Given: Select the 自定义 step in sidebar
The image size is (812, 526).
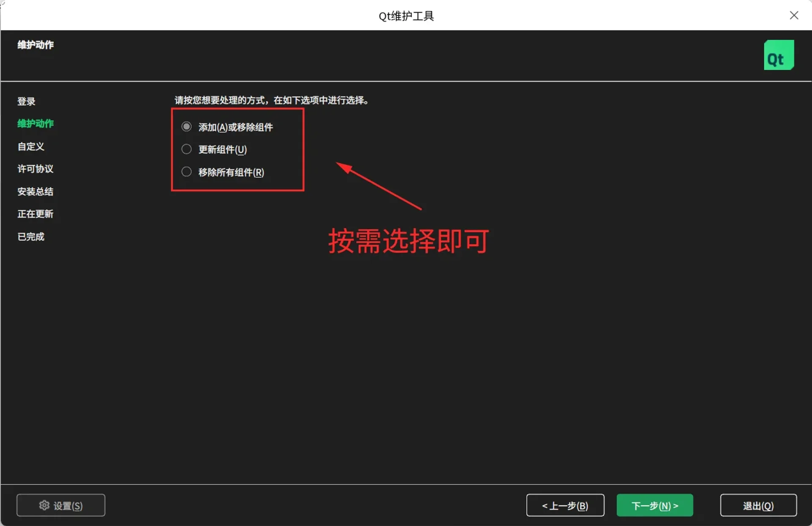Looking at the screenshot, I should [30, 146].
